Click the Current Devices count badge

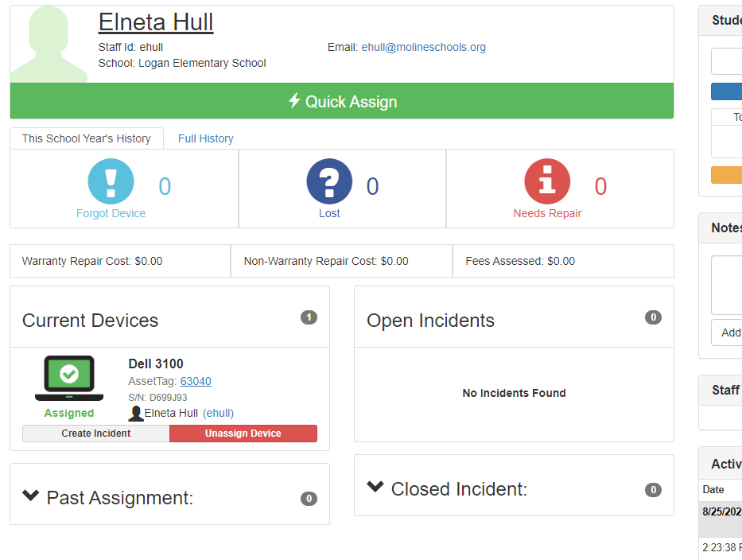309,317
